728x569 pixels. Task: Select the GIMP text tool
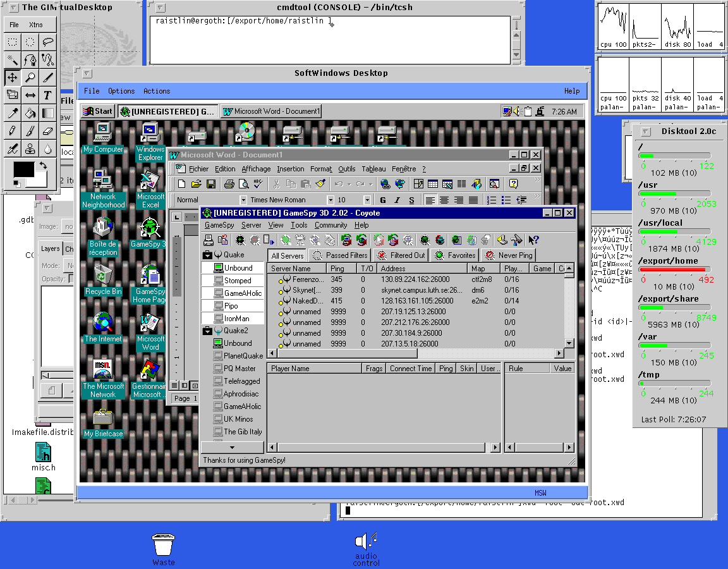[x=47, y=95]
